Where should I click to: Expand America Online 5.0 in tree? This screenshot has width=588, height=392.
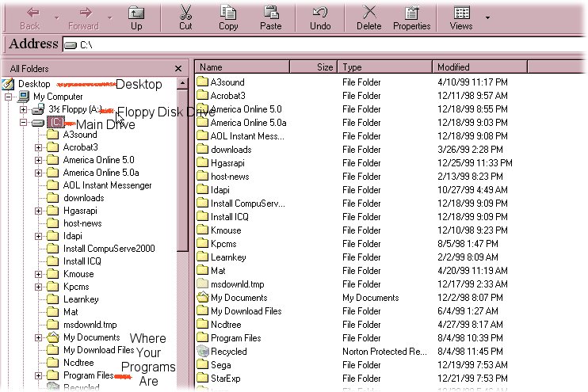coord(38,161)
